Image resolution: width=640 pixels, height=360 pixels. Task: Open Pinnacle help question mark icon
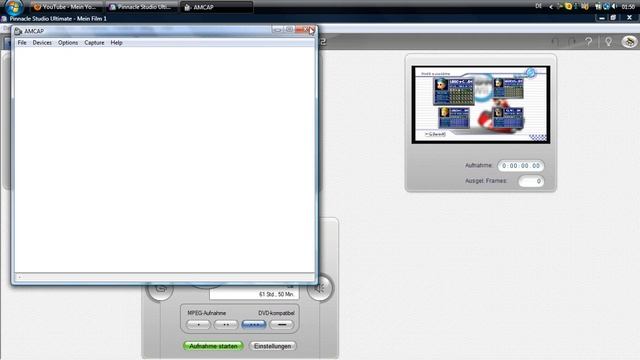[x=588, y=42]
